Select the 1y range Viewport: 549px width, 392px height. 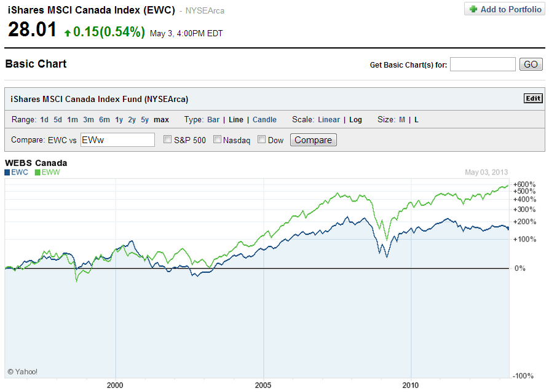click(x=119, y=120)
